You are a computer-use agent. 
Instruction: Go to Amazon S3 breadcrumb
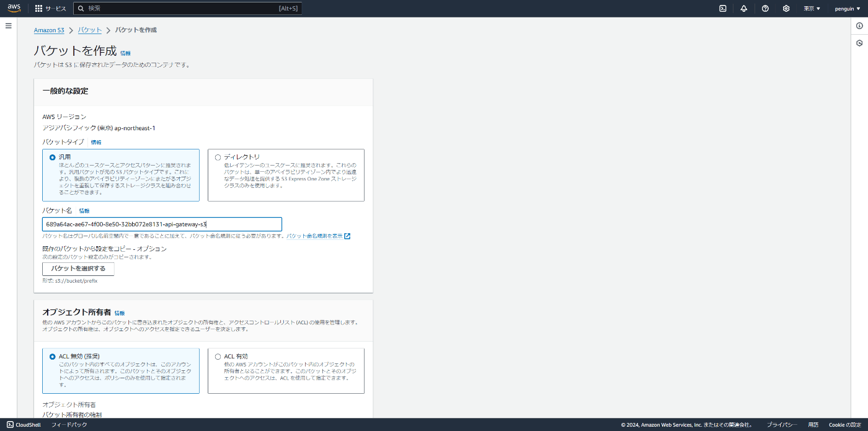tap(49, 30)
